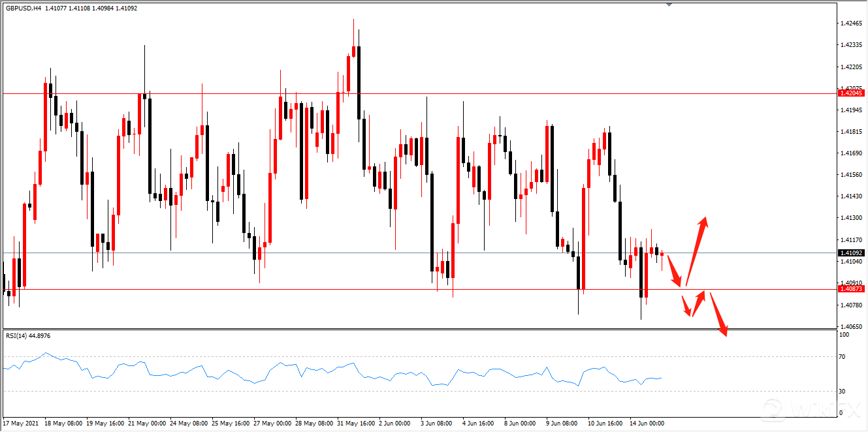Click the current price label 1.41092
The width and height of the screenshot is (868, 432).
tap(851, 253)
